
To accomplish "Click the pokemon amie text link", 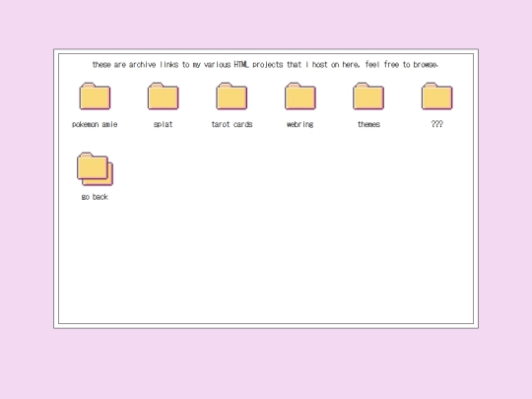I will tap(95, 124).
